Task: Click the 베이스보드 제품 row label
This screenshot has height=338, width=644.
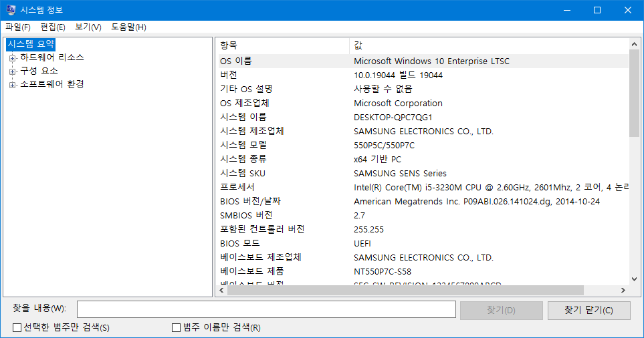Action: 252,271
